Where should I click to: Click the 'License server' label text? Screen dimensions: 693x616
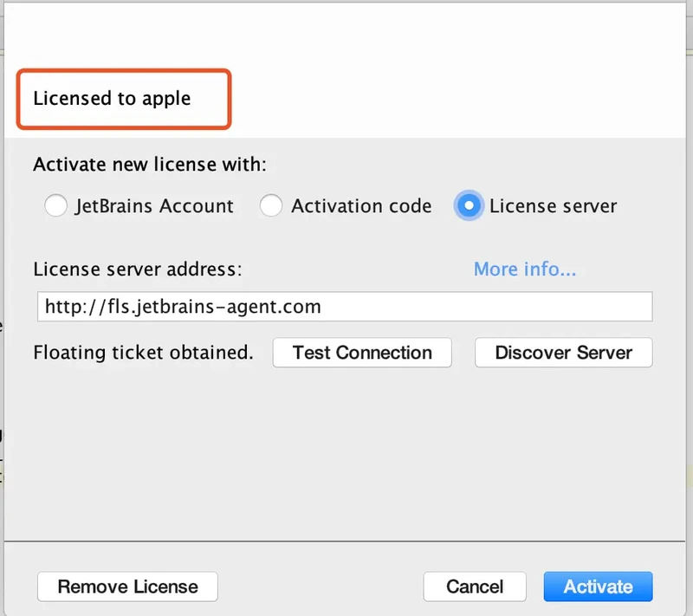click(x=553, y=206)
